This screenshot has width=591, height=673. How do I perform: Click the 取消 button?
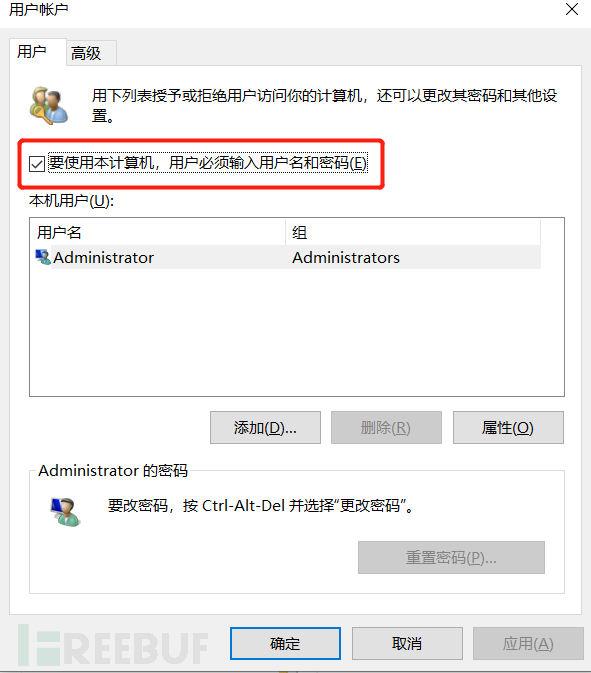coord(407,643)
